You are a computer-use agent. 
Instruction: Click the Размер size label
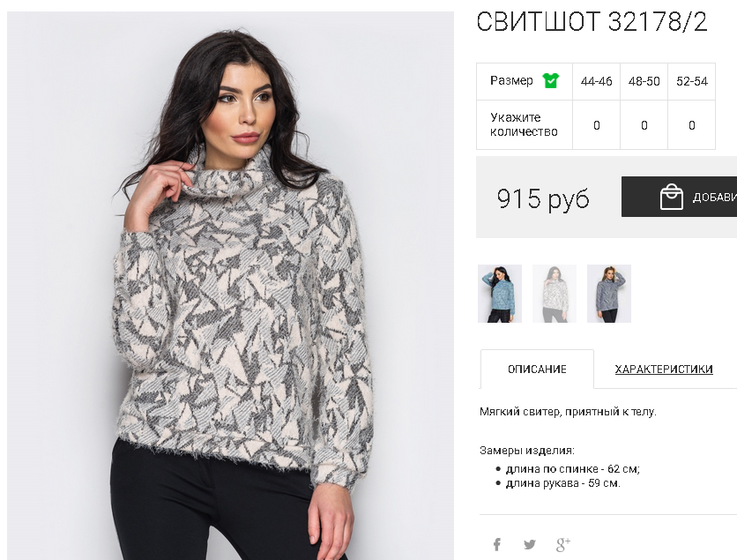pos(511,81)
